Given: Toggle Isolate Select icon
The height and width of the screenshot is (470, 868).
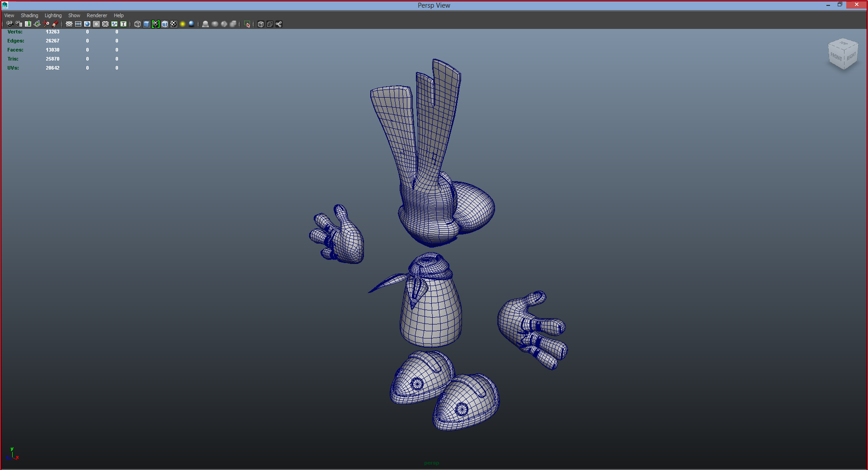Looking at the screenshot, I should (x=247, y=24).
